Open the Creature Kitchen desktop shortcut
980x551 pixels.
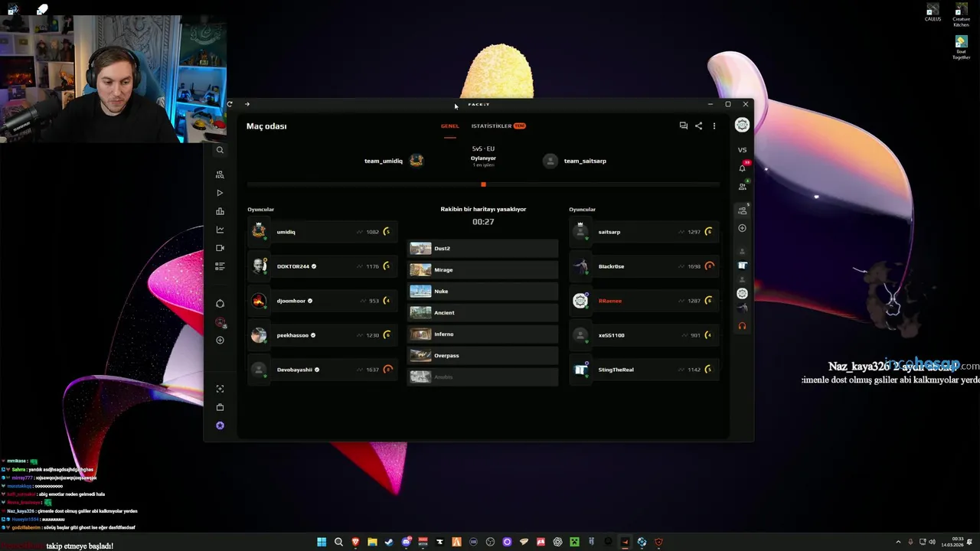click(x=961, y=15)
